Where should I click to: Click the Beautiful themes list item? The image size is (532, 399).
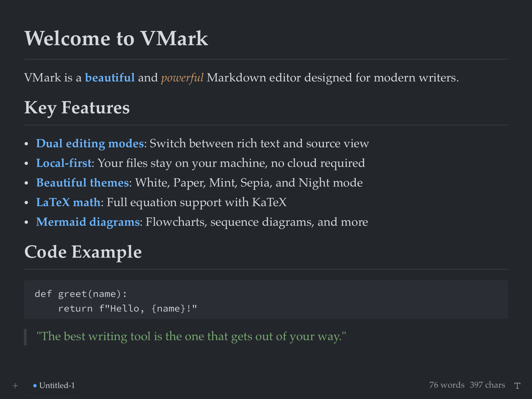(82, 183)
